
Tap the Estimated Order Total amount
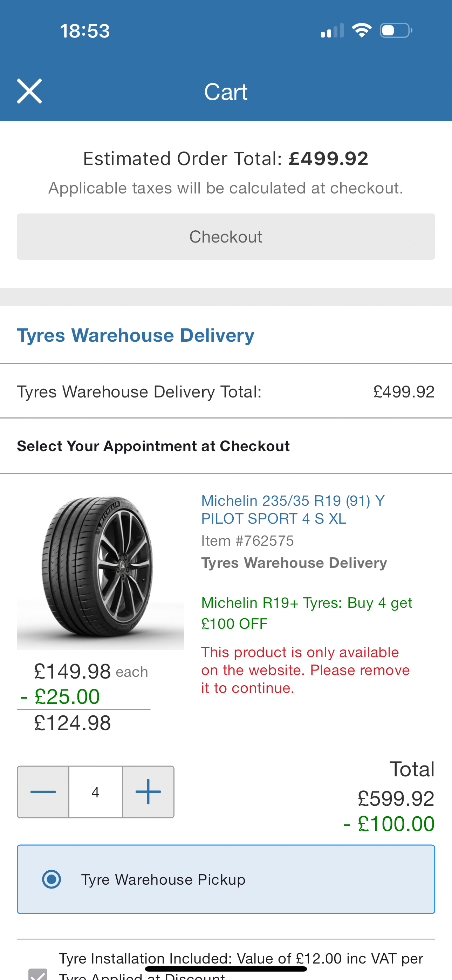click(328, 158)
